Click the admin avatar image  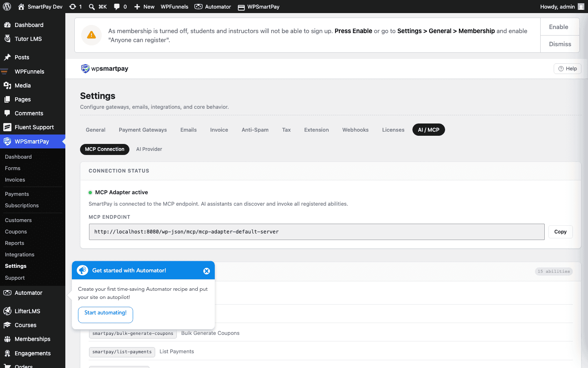pos(581,7)
